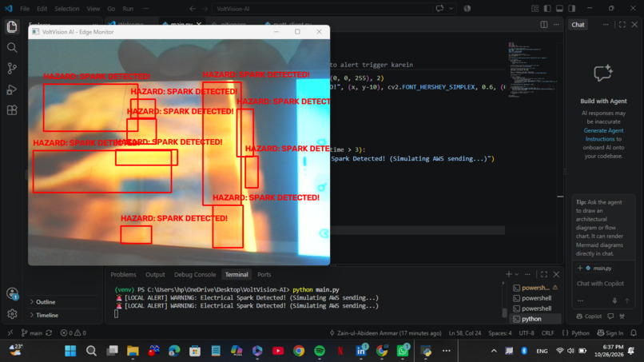This screenshot has height=362, width=644.
Task: Open Run and Debug view
Action: [12, 90]
